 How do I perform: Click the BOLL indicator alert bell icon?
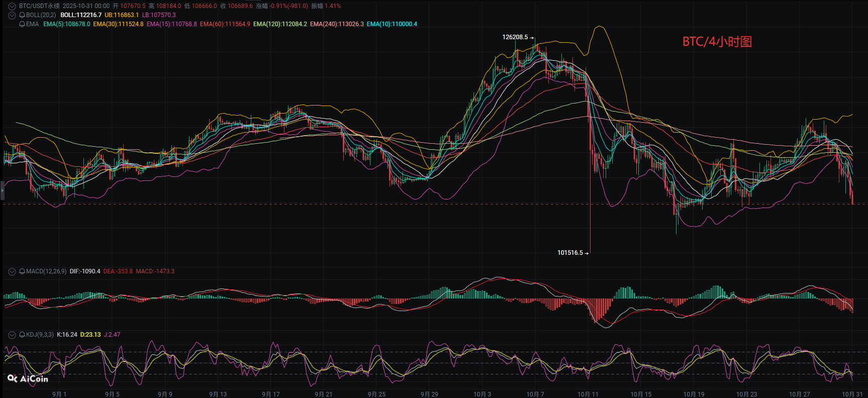point(22,15)
